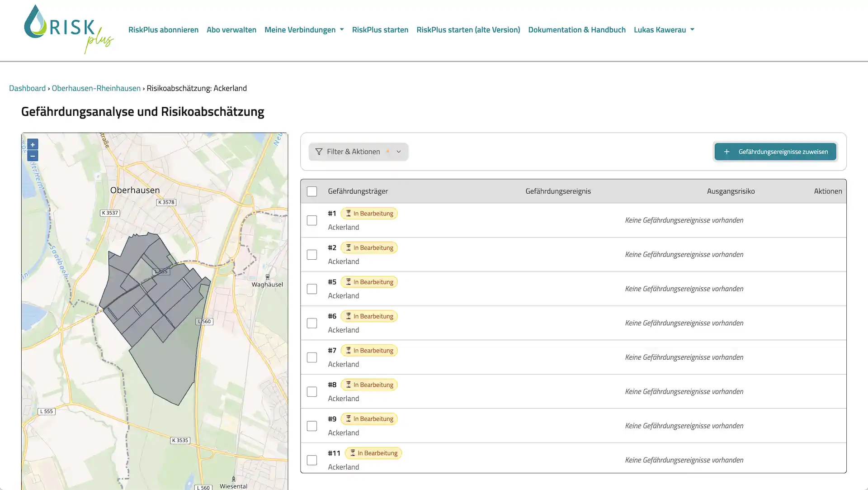Image resolution: width=868 pixels, height=490 pixels.
Task: Click the Waghäusel station icon on map
Action: coord(267,276)
